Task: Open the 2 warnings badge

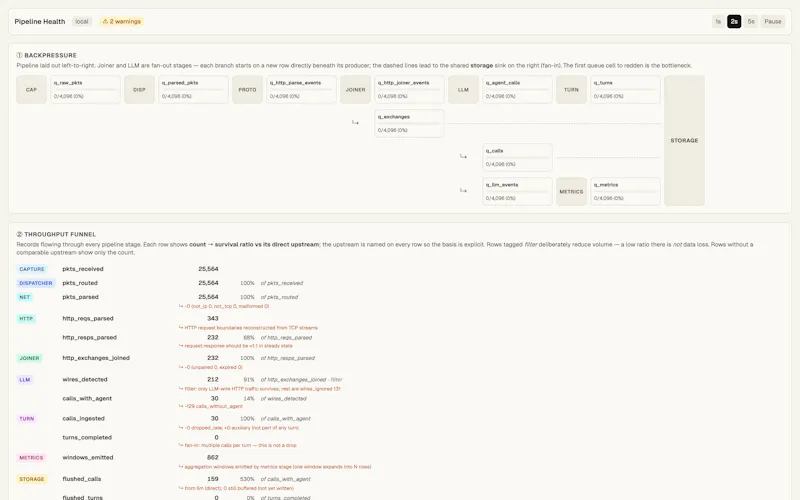Action: [x=121, y=21]
